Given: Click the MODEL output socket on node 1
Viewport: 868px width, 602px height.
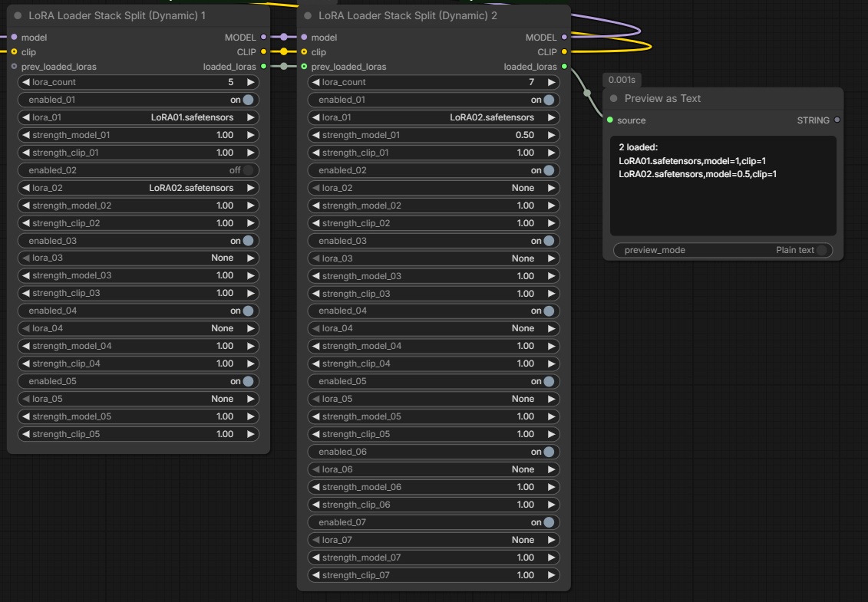Looking at the screenshot, I should [x=263, y=37].
